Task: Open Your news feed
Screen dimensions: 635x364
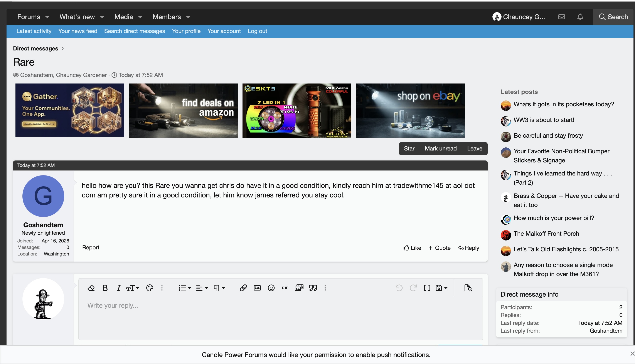Action: point(77,31)
